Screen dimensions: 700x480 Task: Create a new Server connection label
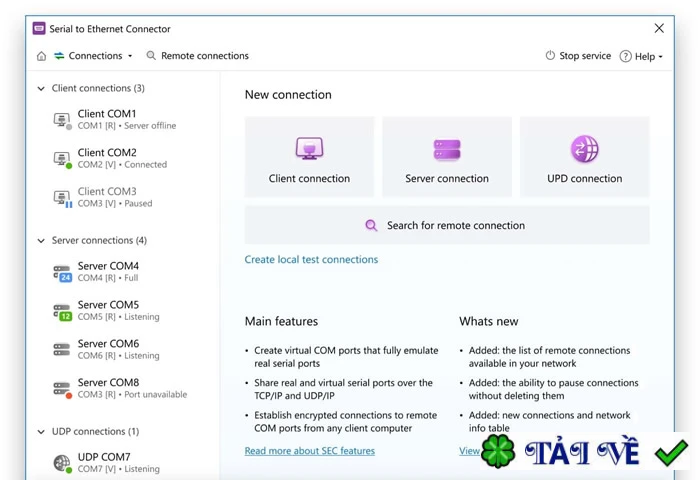coord(447,179)
